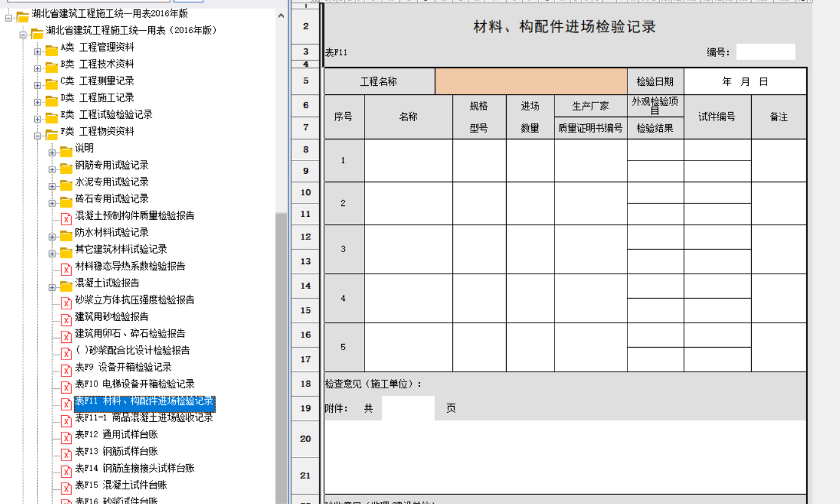Click the D类 工程施工记录 folder icon
The height and width of the screenshot is (504, 840).
(x=51, y=101)
